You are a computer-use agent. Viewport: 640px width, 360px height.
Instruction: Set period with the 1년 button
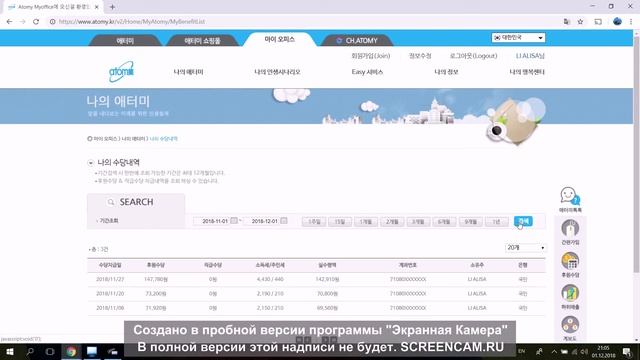(x=496, y=222)
